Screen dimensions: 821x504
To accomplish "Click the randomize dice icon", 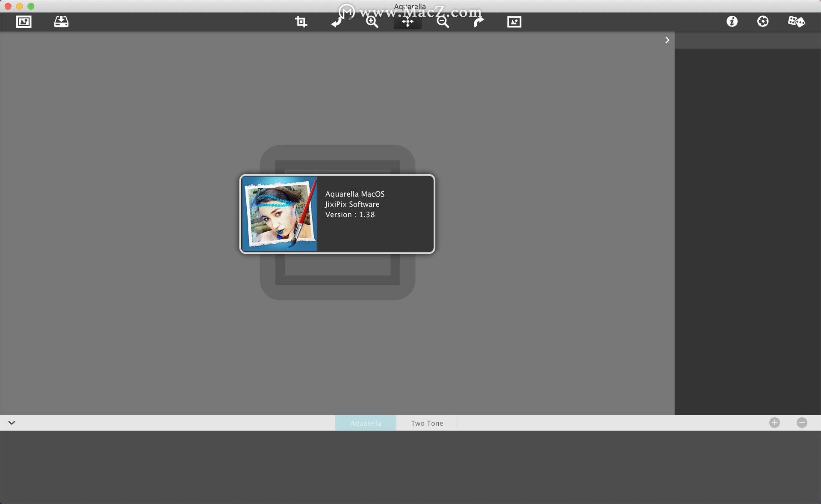I will pyautogui.click(x=796, y=21).
